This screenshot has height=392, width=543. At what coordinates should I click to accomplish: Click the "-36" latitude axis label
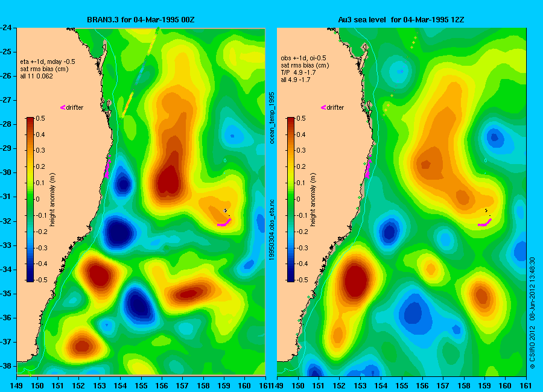5,318
